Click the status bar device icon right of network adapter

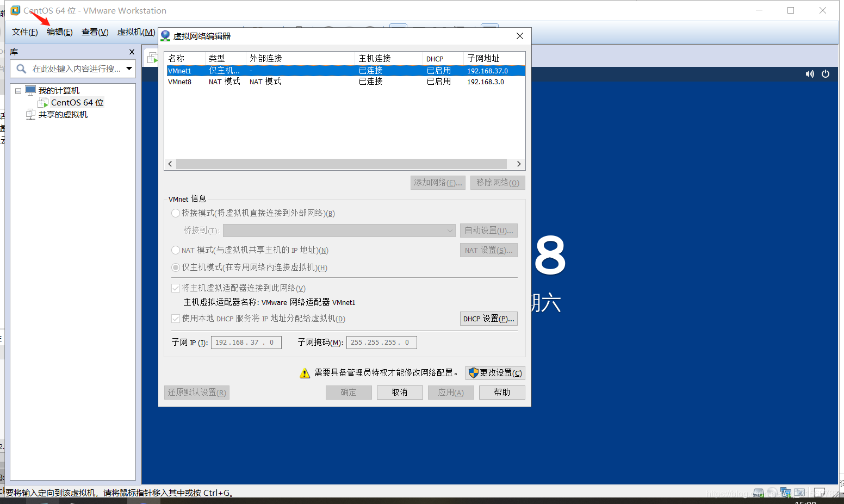799,493
